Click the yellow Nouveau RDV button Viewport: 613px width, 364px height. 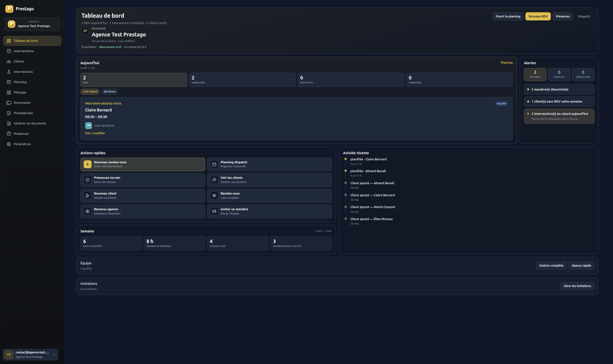click(538, 16)
